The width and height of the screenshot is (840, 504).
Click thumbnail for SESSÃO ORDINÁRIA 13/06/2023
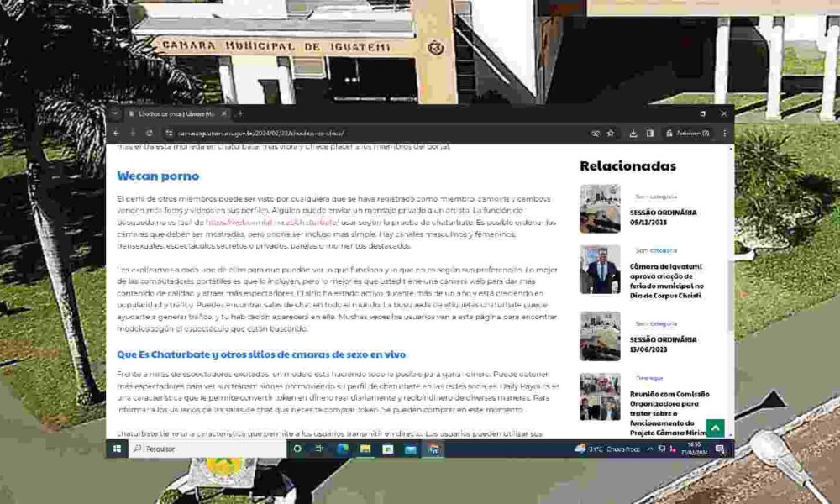tap(600, 336)
